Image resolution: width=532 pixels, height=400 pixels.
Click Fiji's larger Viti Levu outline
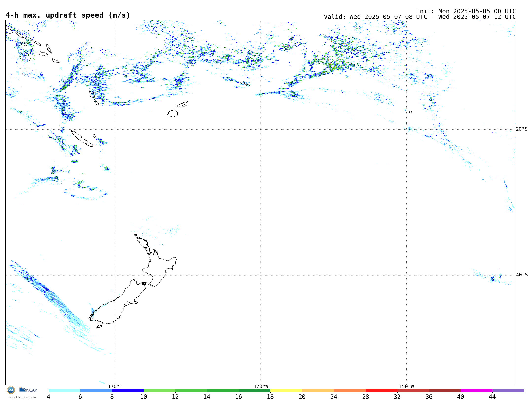pos(173,113)
